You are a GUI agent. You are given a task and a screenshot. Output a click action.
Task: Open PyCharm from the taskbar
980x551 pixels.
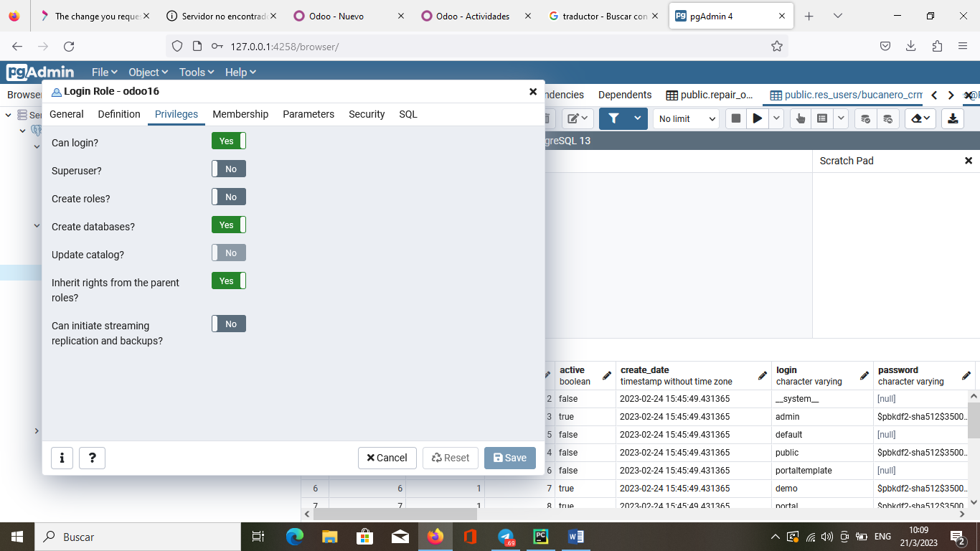coord(541,536)
